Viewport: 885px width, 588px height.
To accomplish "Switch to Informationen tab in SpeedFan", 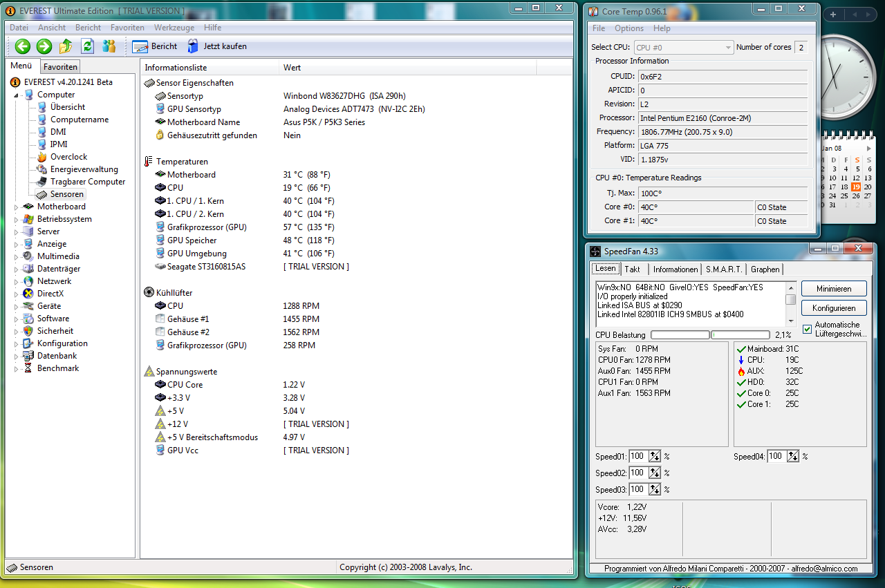I will tap(676, 269).
